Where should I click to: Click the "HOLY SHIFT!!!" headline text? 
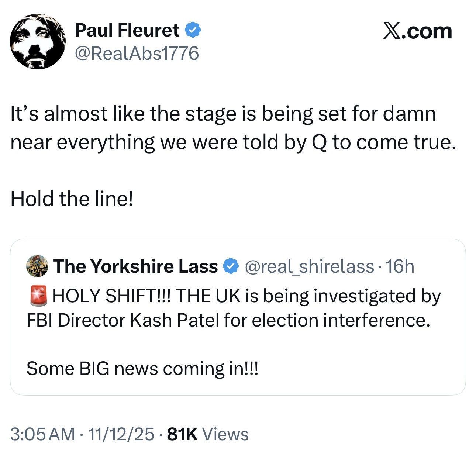tap(111, 296)
